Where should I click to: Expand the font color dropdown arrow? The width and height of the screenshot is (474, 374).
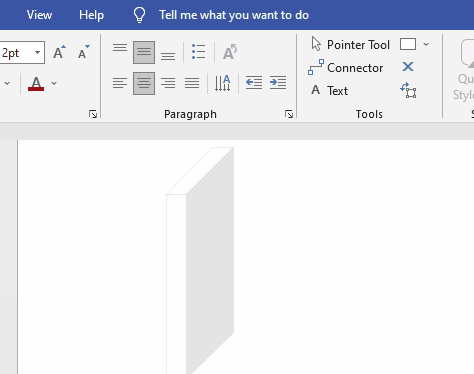point(54,83)
